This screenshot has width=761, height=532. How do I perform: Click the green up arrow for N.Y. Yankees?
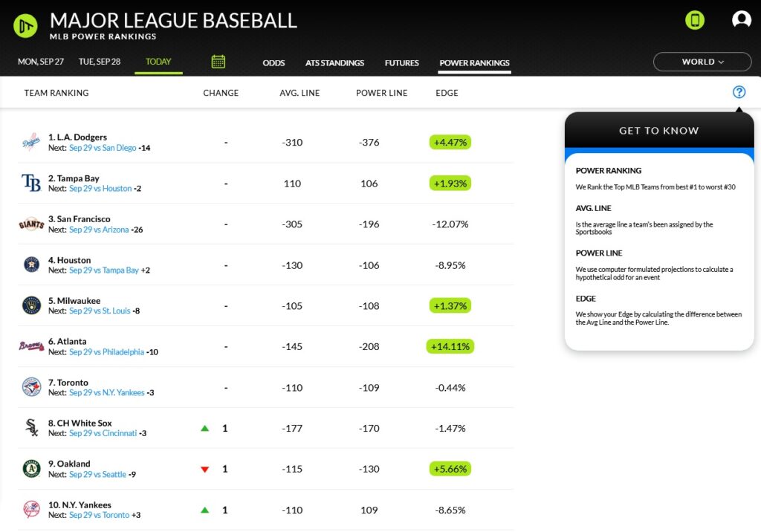[x=205, y=510]
